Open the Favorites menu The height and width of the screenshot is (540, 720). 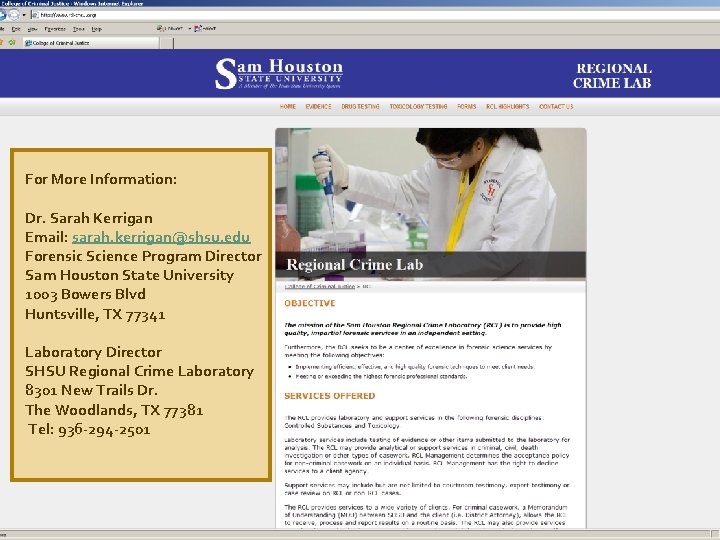[55, 29]
